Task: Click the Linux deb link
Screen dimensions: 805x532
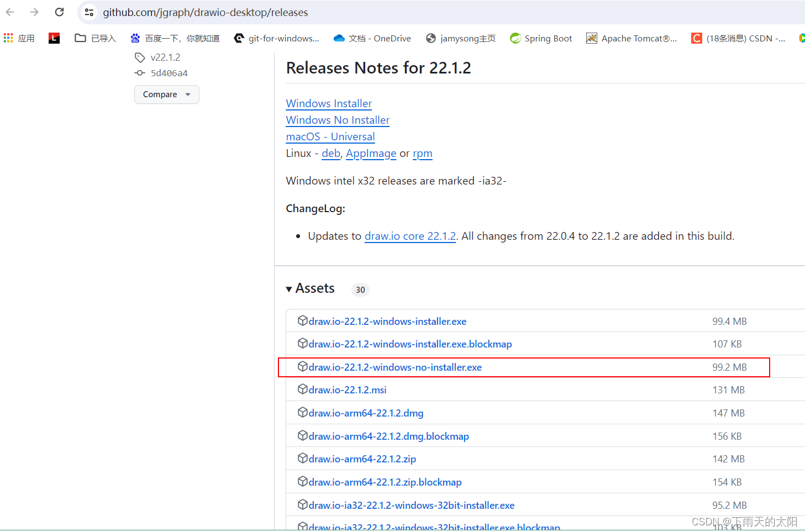Action: pos(331,153)
